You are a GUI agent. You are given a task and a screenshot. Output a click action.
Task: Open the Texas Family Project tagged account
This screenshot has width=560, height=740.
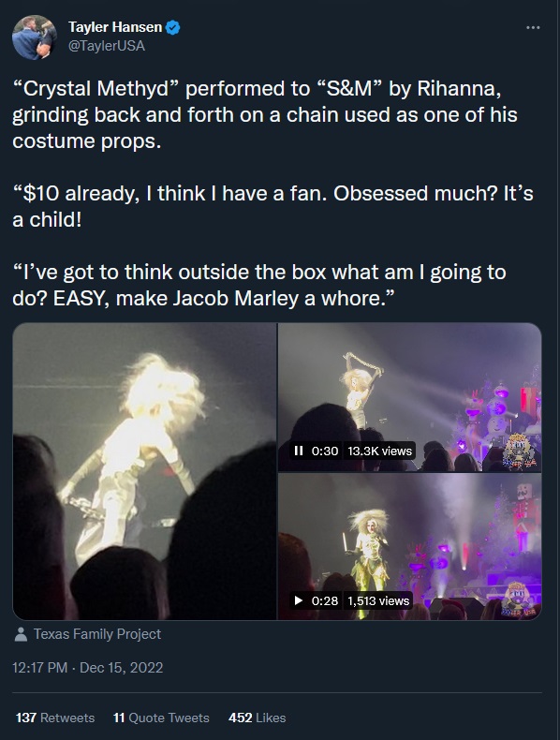pos(97,634)
